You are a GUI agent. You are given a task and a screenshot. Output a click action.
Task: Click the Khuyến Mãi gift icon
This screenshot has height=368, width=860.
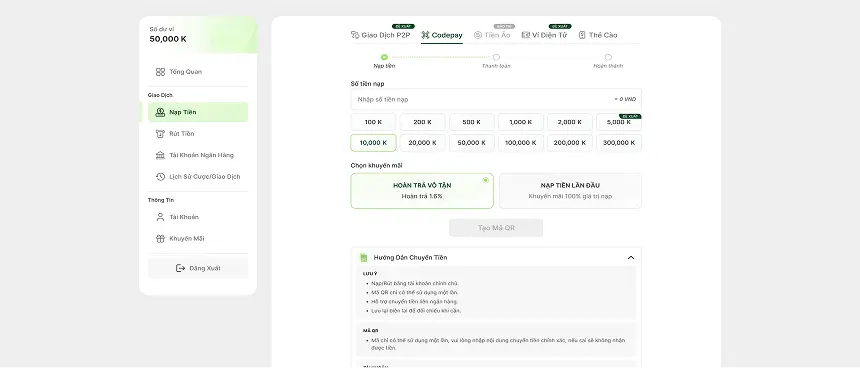(160, 239)
